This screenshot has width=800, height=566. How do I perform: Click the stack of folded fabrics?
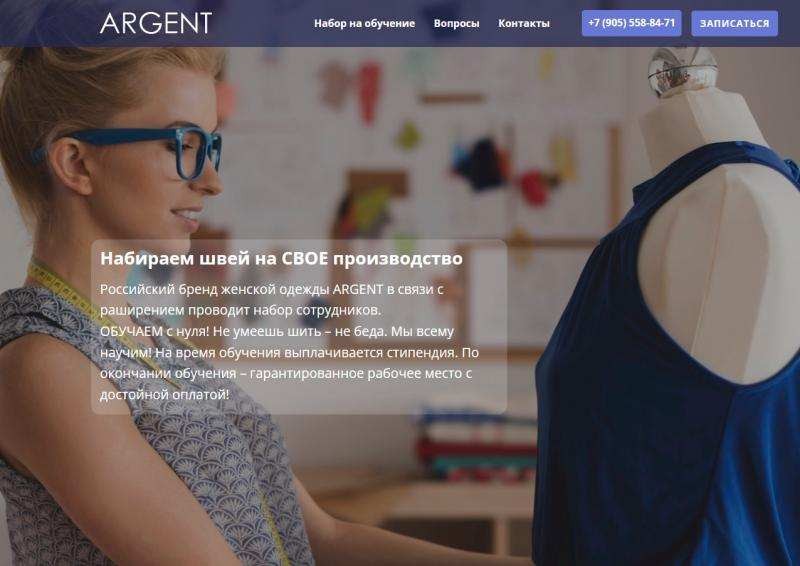pyautogui.click(x=476, y=443)
